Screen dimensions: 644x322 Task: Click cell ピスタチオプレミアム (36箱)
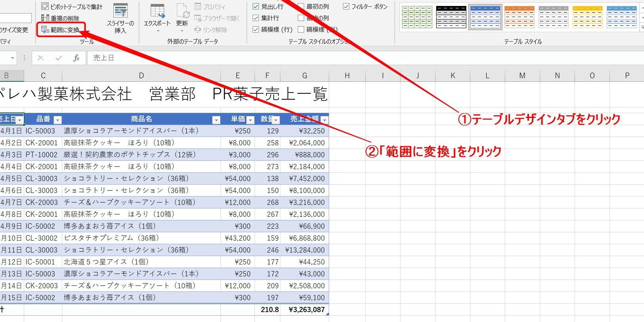click(x=141, y=238)
